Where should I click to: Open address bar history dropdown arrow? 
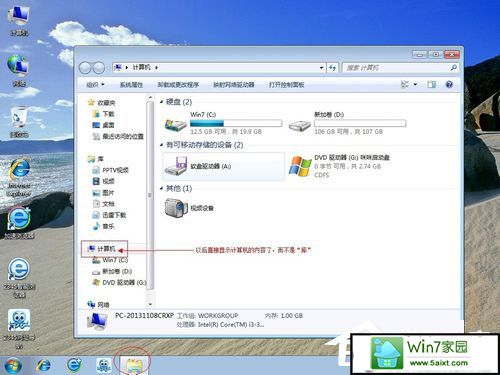[x=321, y=68]
